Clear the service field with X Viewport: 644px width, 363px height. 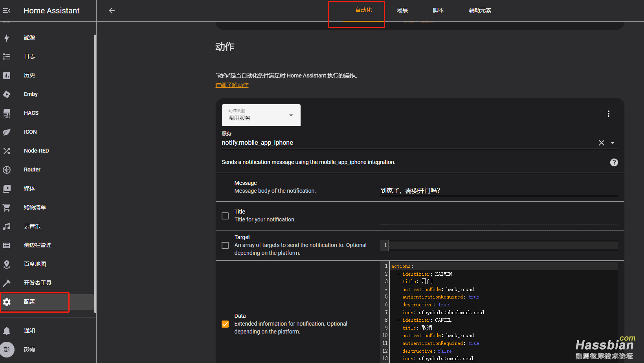pos(602,143)
